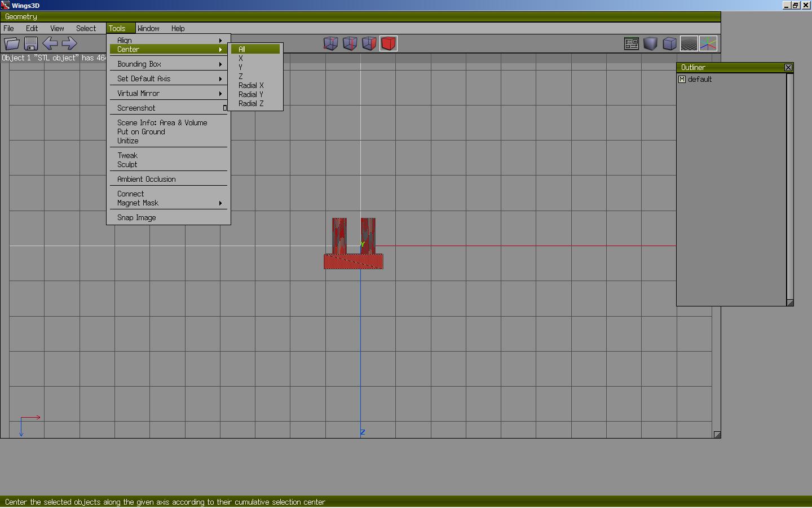812x508 pixels.
Task: Click the default material in Outliner
Action: [700, 79]
